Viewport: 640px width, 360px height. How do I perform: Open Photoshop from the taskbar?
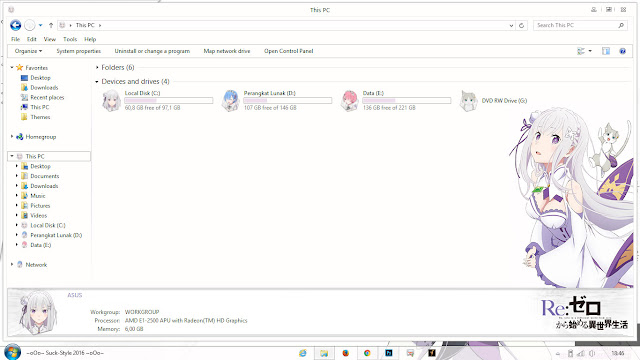389,353
